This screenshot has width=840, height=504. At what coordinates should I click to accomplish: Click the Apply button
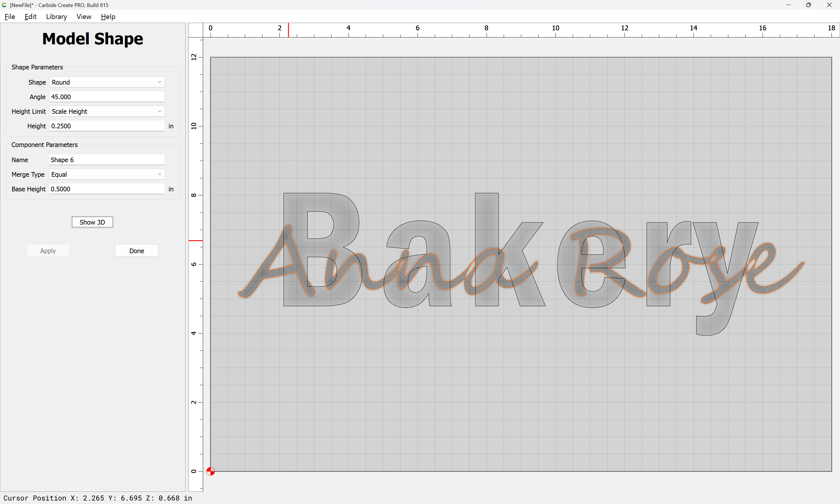pos(48,251)
